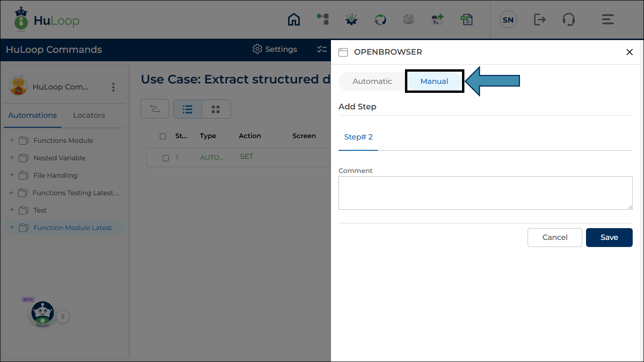
Task: Click the Save button
Action: point(609,238)
